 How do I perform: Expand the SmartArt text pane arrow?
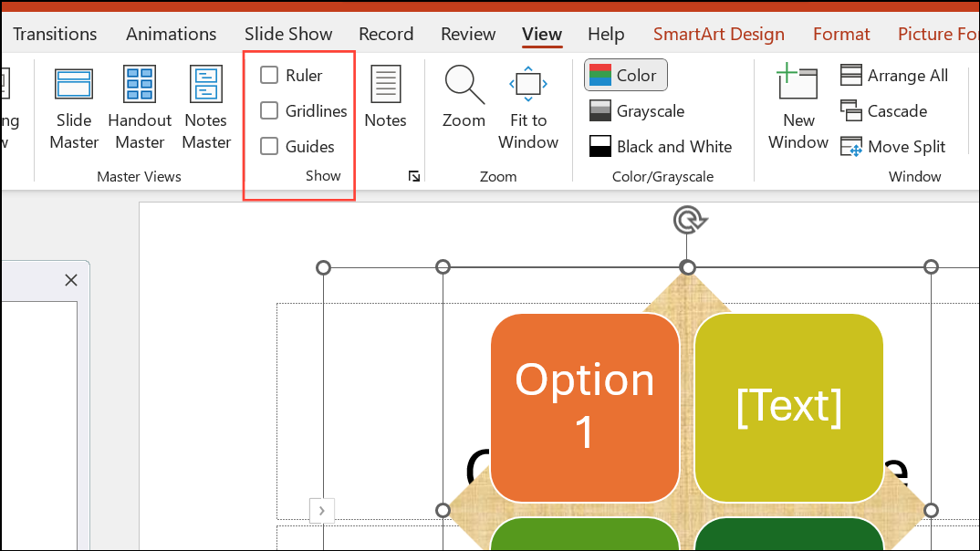point(321,510)
